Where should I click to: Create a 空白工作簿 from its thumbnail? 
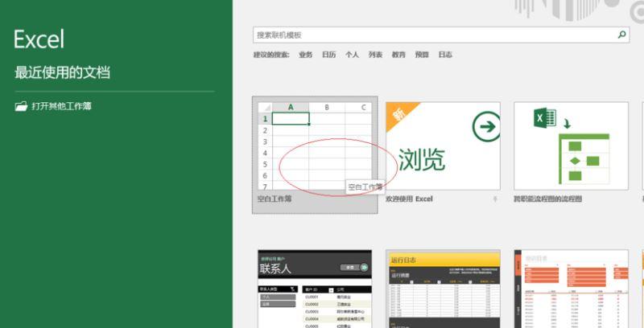(315, 146)
